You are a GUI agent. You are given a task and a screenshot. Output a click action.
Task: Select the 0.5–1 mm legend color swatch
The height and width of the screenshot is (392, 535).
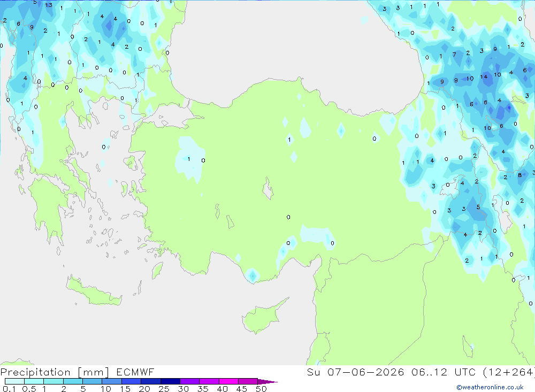coord(34,381)
